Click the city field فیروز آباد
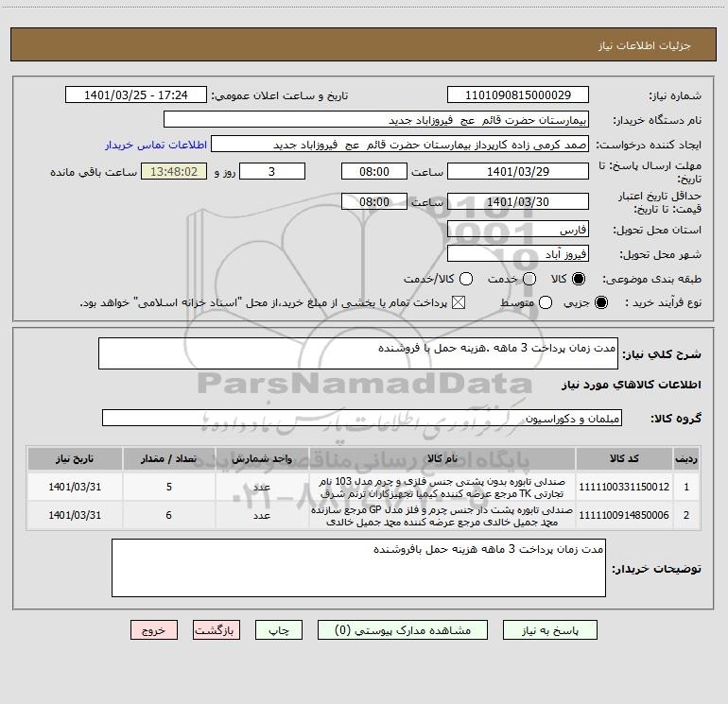The width and height of the screenshot is (728, 704). pos(518,254)
